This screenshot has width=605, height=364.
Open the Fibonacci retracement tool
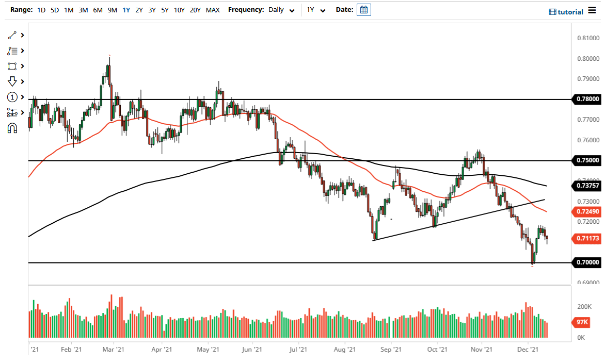(12, 51)
